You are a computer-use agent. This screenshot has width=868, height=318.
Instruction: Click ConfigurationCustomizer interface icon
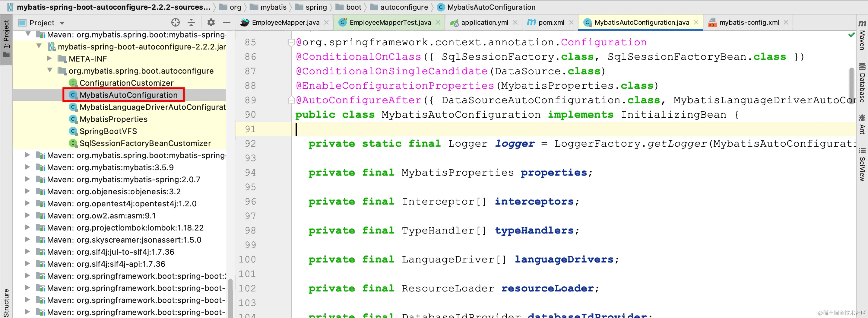coord(73,83)
